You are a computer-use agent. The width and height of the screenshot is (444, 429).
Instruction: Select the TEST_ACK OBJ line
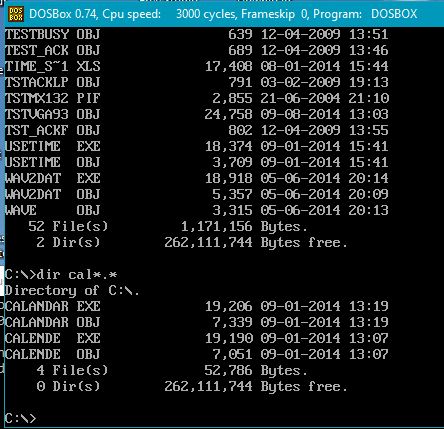[196, 50]
